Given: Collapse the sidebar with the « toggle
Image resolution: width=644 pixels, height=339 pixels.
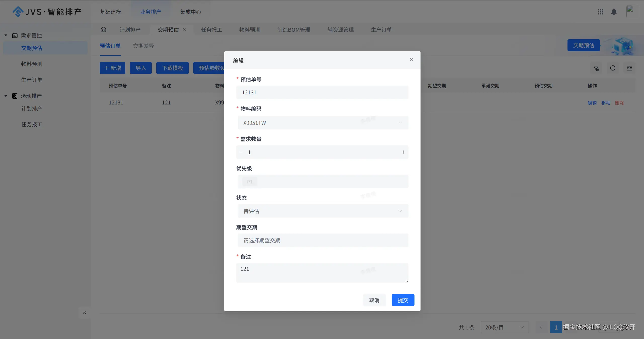Looking at the screenshot, I should coord(84,313).
